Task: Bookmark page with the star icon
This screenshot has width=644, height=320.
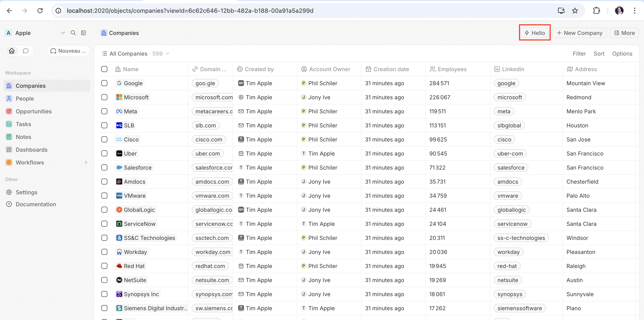Action: (575, 10)
